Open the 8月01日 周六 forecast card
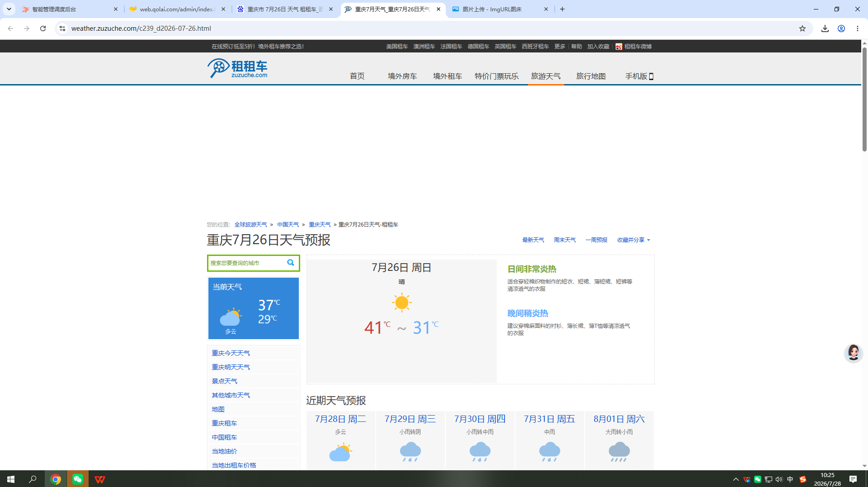The image size is (868, 487). click(x=619, y=440)
